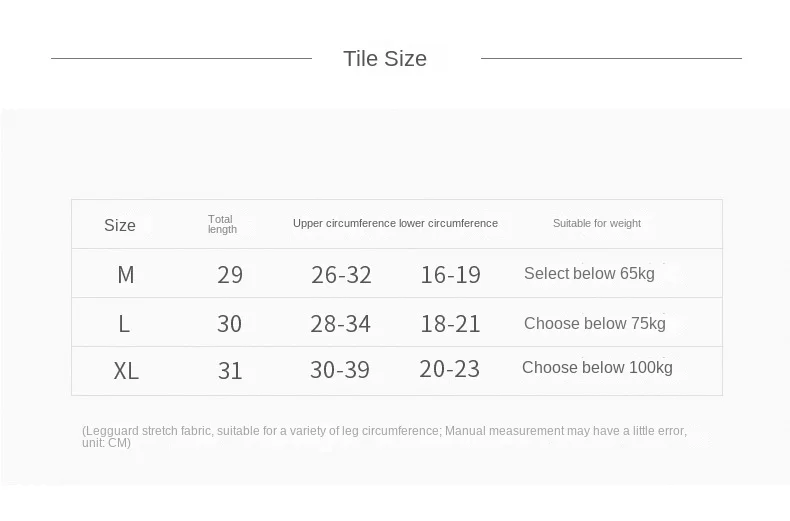Image resolution: width=790 pixels, height=521 pixels.
Task: Select lower circumference value 18-21
Action: click(450, 324)
